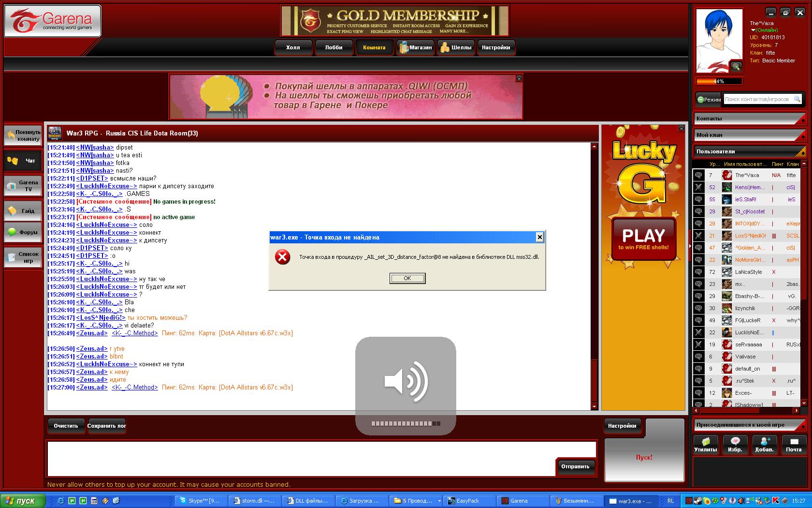Open the Холл tab
The width and height of the screenshot is (812, 508).
(x=293, y=47)
